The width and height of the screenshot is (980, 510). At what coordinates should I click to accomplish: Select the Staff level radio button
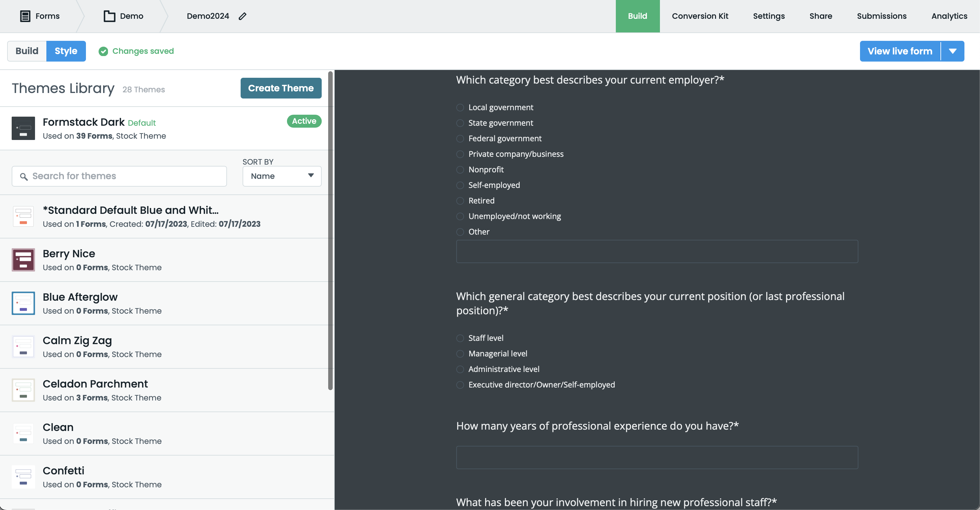460,338
